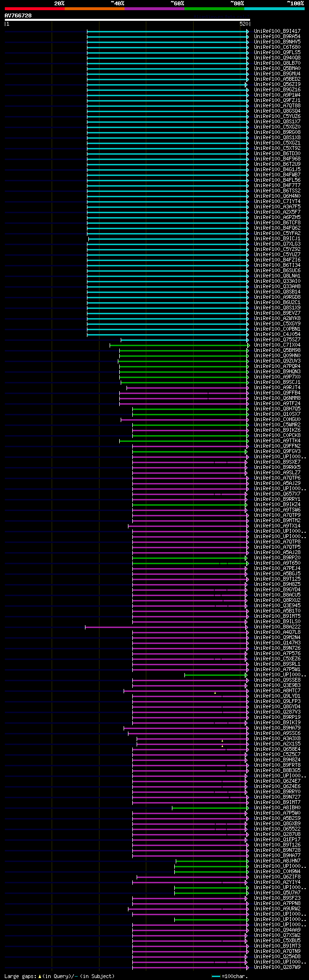This screenshot has width=309, height=980.
Task: Select hit label UniRef100_A7QT88
Action: (277, 105)
